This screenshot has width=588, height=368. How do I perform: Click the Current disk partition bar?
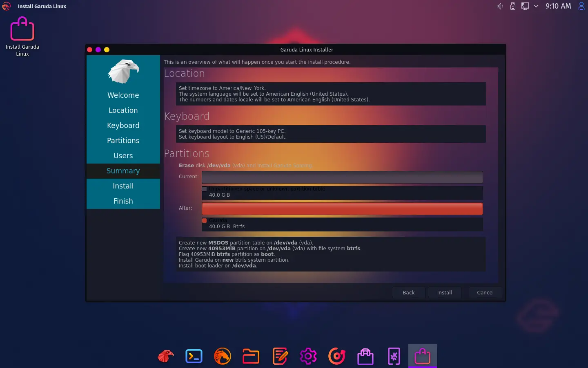coord(342,177)
